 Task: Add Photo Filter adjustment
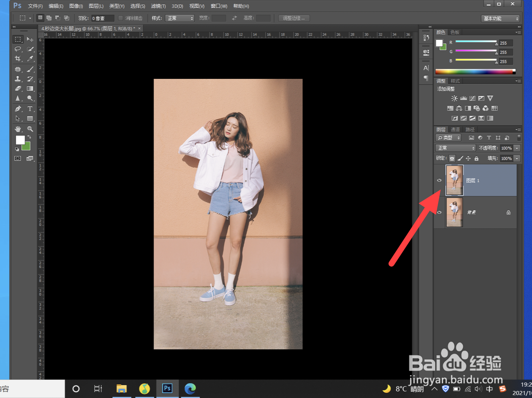(x=477, y=108)
